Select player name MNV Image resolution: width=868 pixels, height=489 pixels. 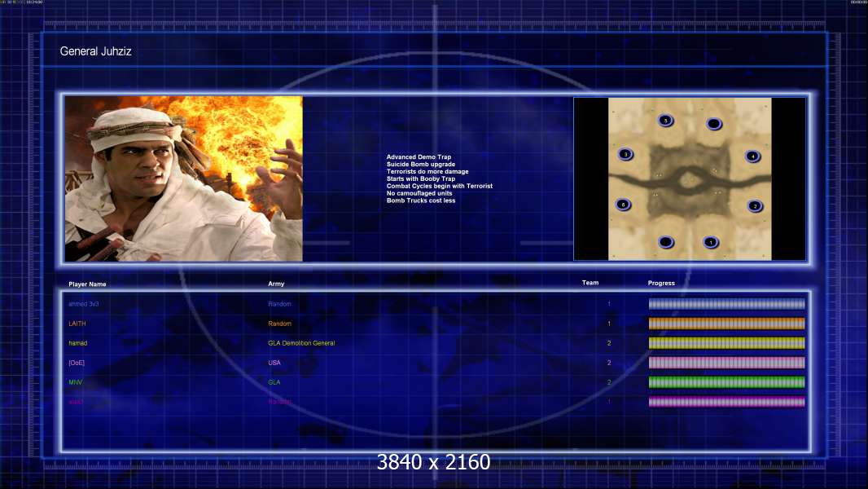click(75, 382)
